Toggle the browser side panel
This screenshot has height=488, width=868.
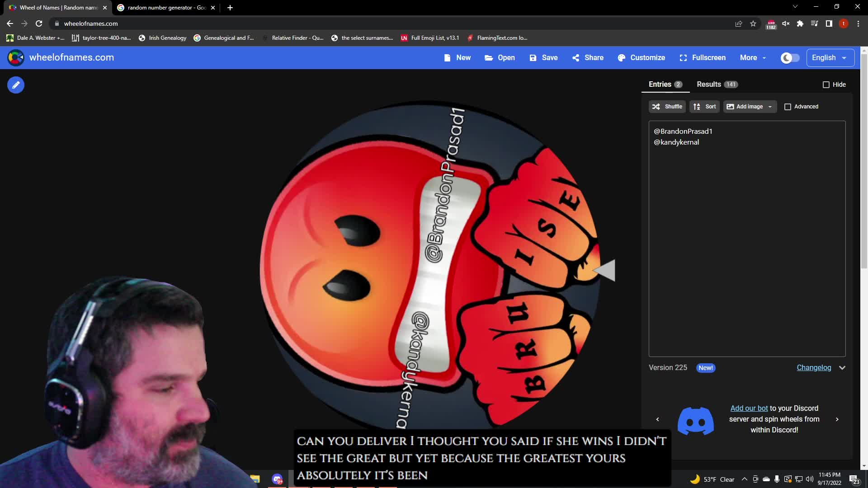(829, 23)
